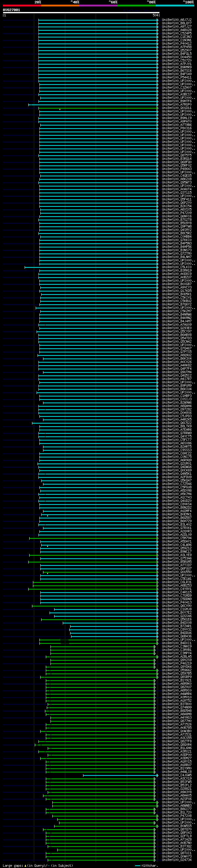Select the hit label UniRef100_A7EAR6
The image size is (197, 868).
coord(177,430)
